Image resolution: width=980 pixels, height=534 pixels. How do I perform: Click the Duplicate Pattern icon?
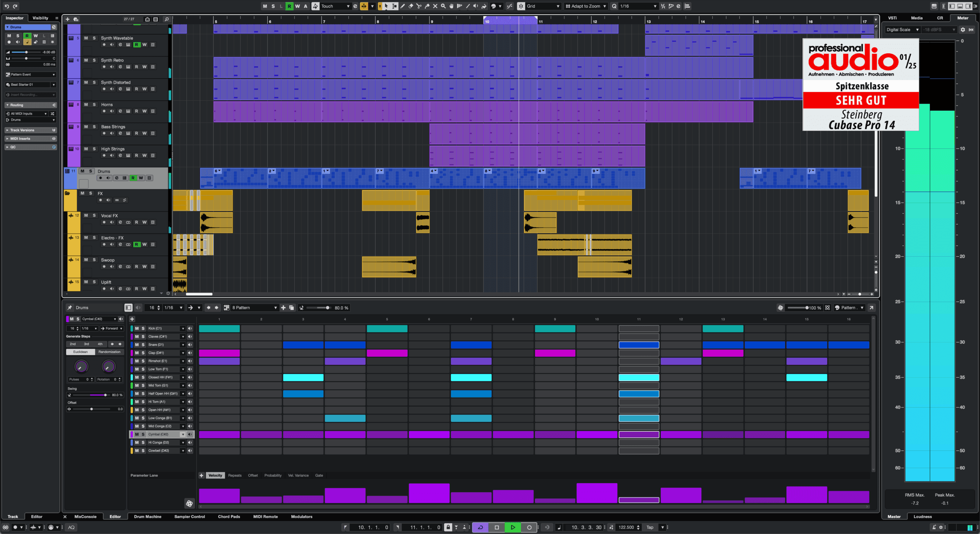click(x=292, y=308)
